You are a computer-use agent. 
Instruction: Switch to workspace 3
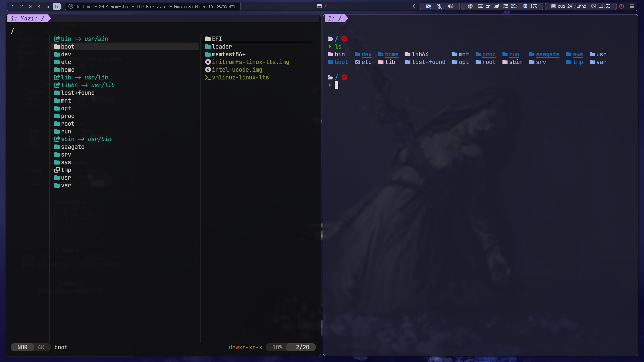point(30,6)
